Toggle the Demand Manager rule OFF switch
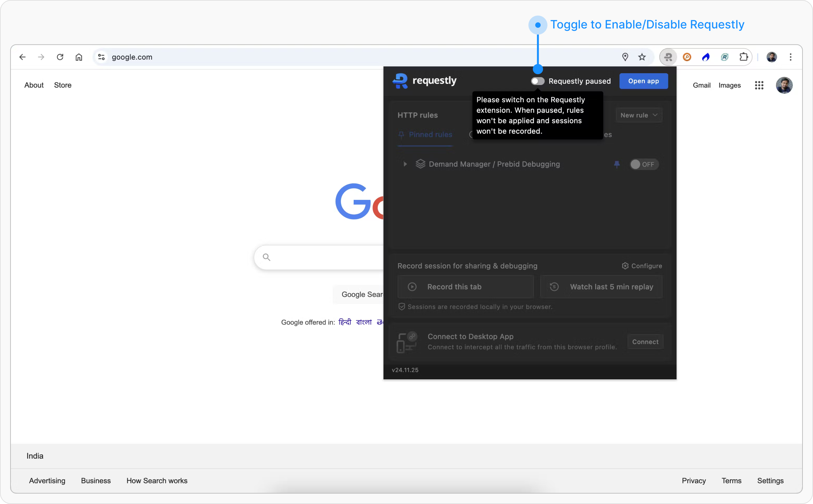The image size is (813, 504). point(644,164)
